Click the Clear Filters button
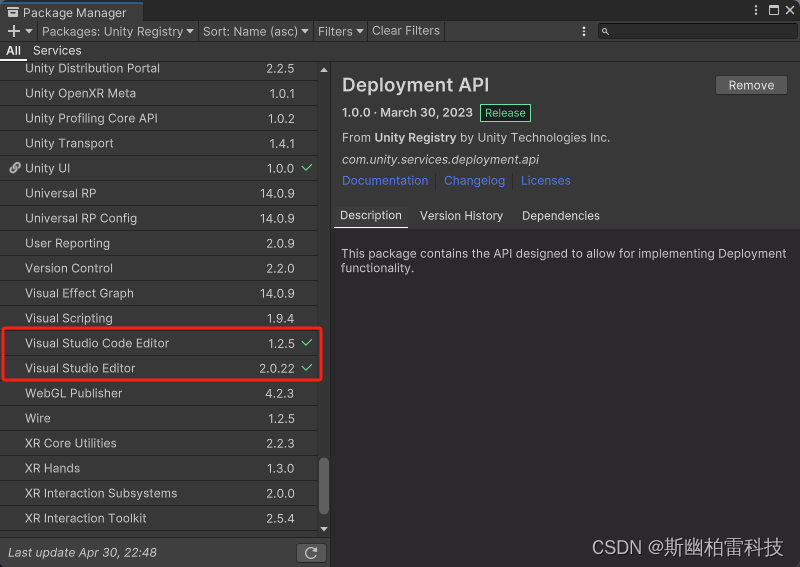Screen dimensions: 800x567 pyautogui.click(x=406, y=31)
